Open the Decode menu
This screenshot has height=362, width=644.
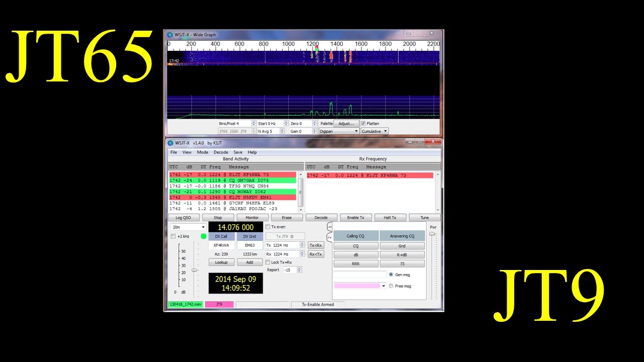click(221, 152)
